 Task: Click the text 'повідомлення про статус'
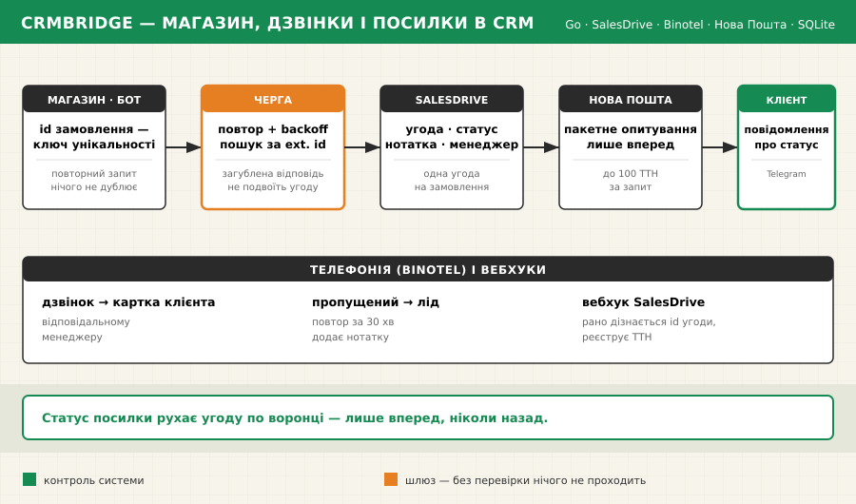click(787, 137)
